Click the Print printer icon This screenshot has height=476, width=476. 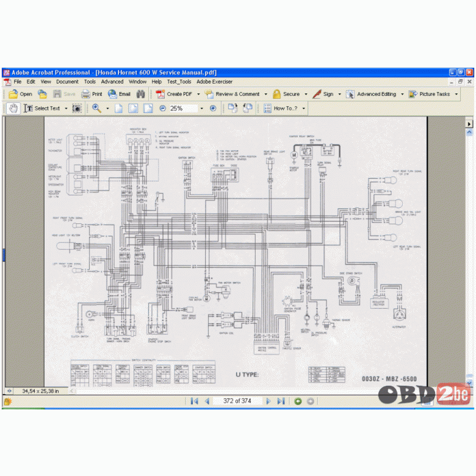(85, 94)
